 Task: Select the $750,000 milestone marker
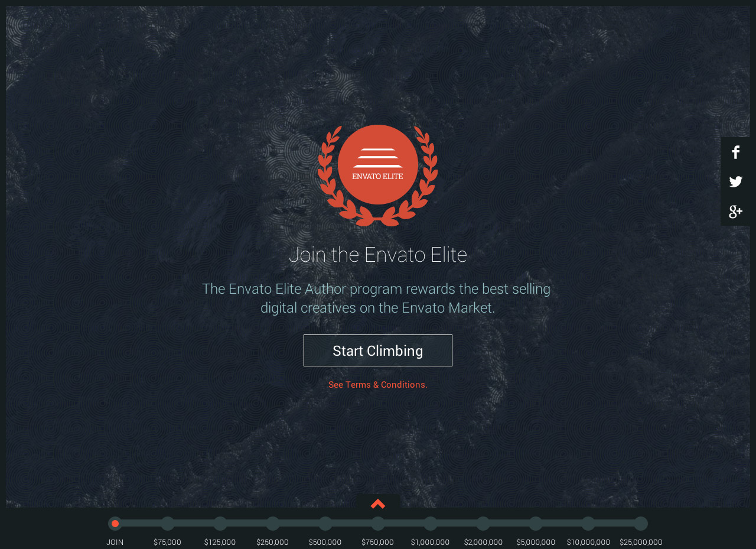click(x=378, y=522)
